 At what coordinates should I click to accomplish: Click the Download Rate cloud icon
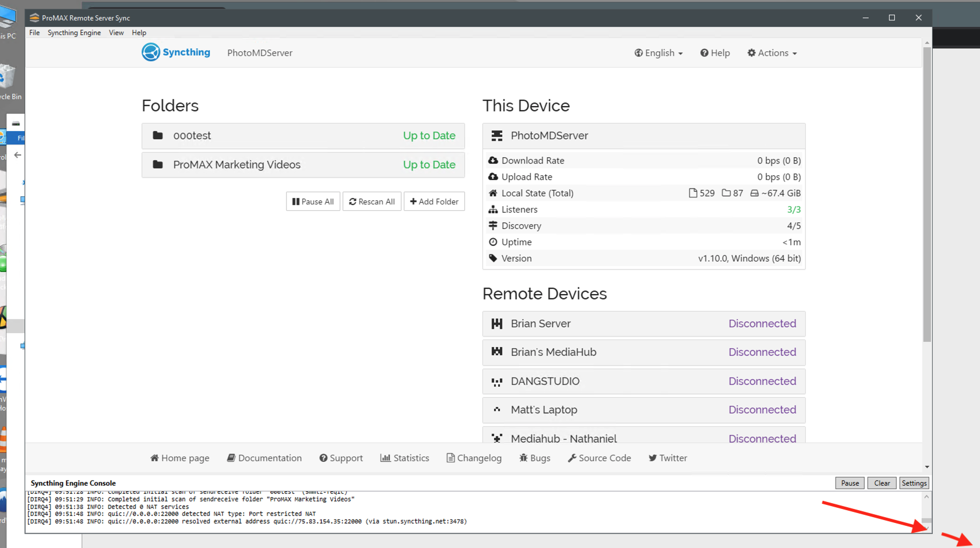click(493, 160)
